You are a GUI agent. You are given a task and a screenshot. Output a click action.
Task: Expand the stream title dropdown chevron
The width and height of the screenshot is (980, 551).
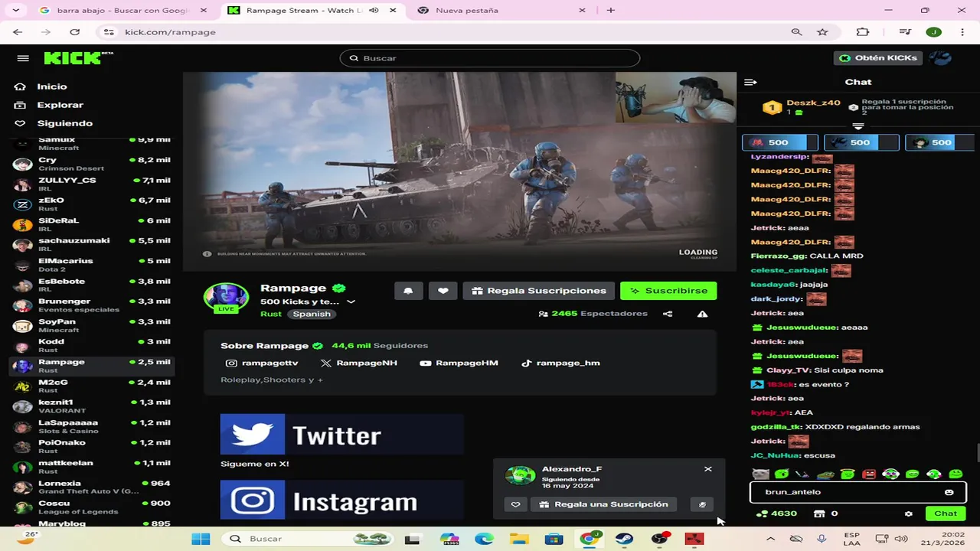[x=351, y=302]
